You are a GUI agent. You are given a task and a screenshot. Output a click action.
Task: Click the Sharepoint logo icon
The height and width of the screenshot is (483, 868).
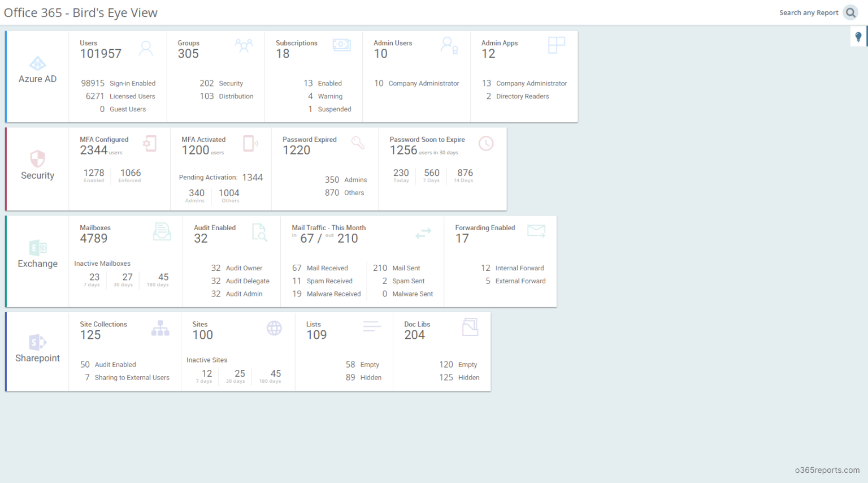click(38, 342)
